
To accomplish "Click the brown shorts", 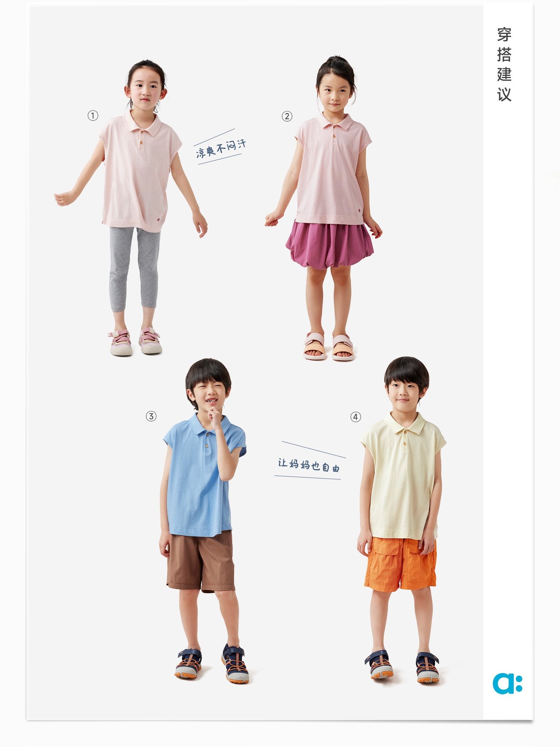I will click(x=201, y=562).
